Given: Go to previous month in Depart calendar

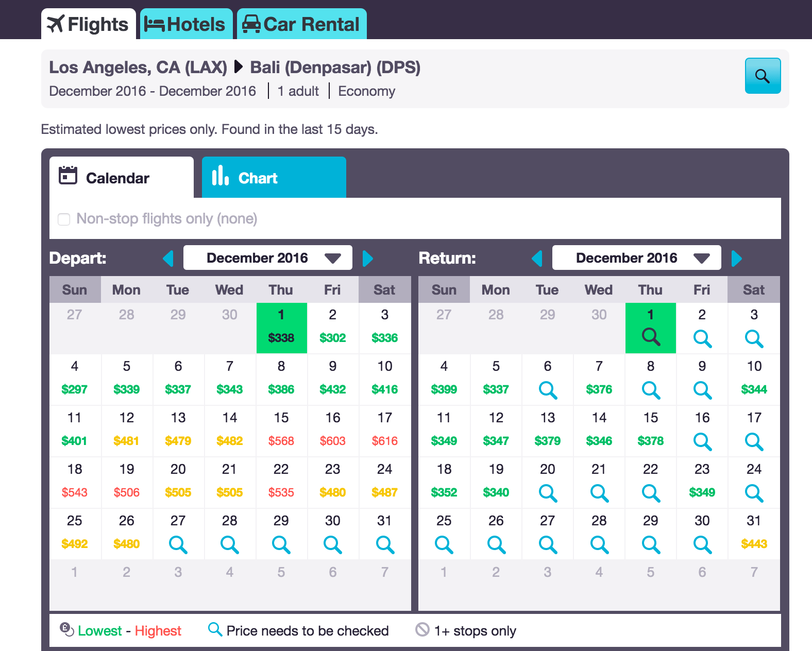Looking at the screenshot, I should [168, 258].
